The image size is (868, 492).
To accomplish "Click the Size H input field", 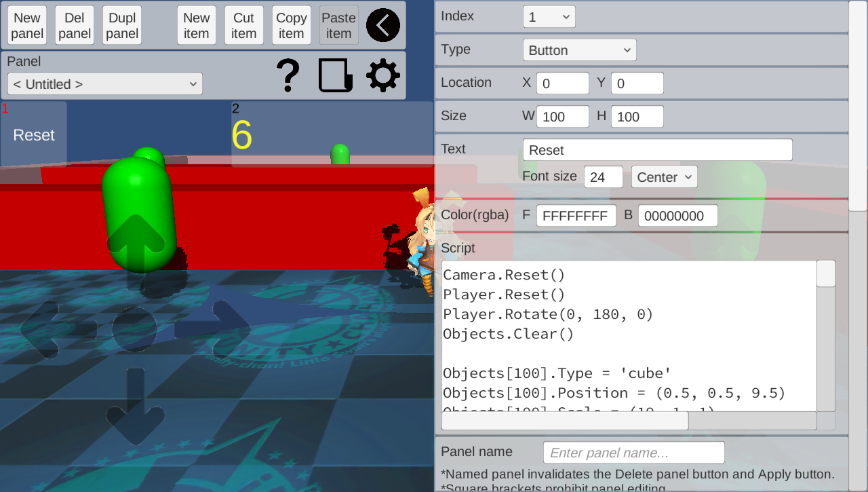I will [637, 117].
